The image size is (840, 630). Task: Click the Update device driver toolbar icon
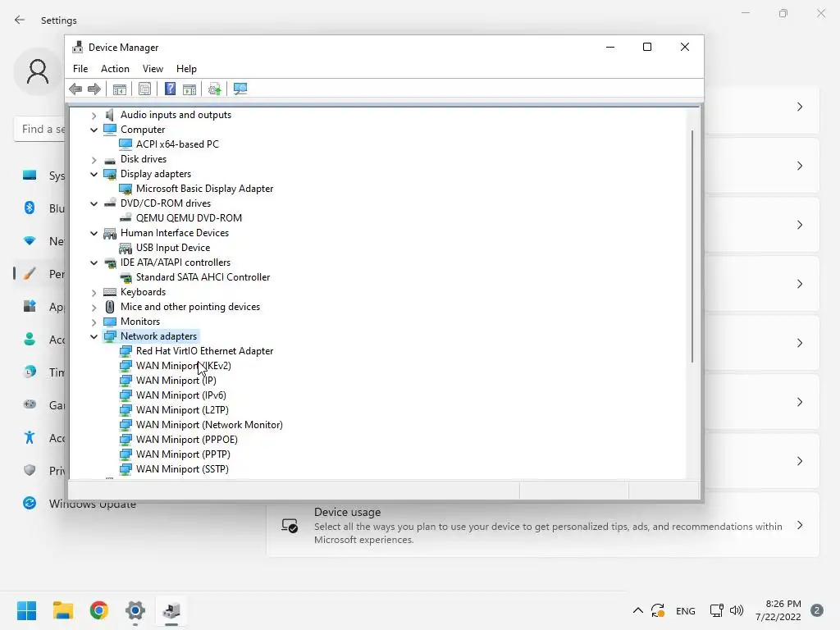pyautogui.click(x=215, y=89)
